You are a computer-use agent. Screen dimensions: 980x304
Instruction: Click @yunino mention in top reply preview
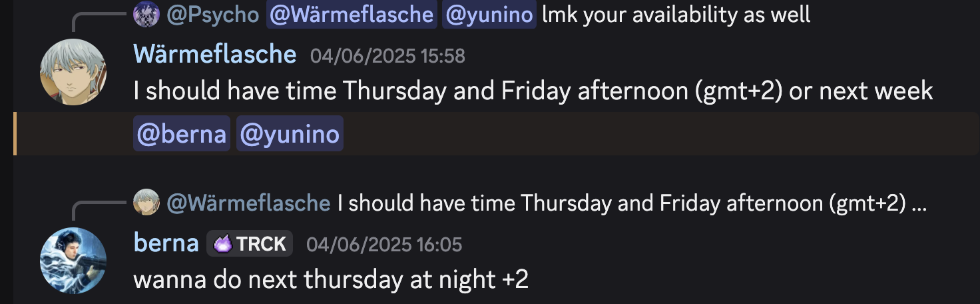(x=489, y=14)
